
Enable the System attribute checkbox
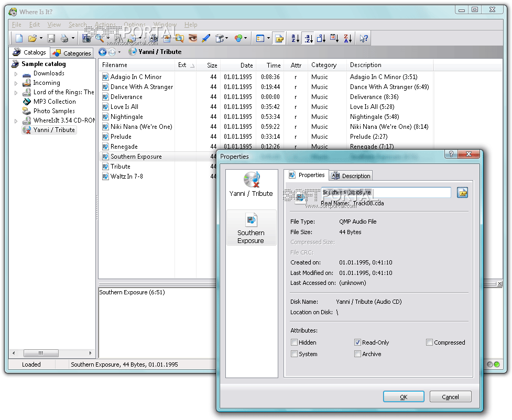pos(294,353)
